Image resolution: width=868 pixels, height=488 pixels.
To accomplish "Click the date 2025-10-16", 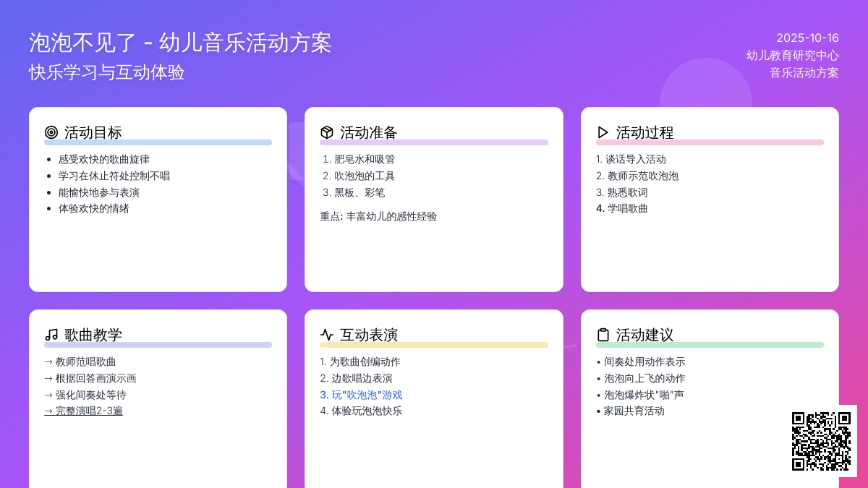I will [807, 38].
